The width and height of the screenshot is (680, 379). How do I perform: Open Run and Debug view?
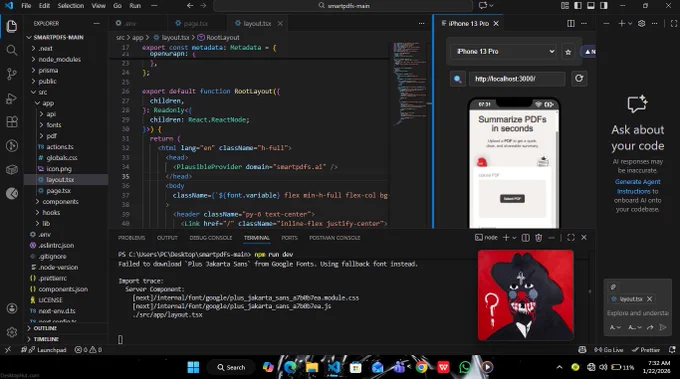pos(12,98)
